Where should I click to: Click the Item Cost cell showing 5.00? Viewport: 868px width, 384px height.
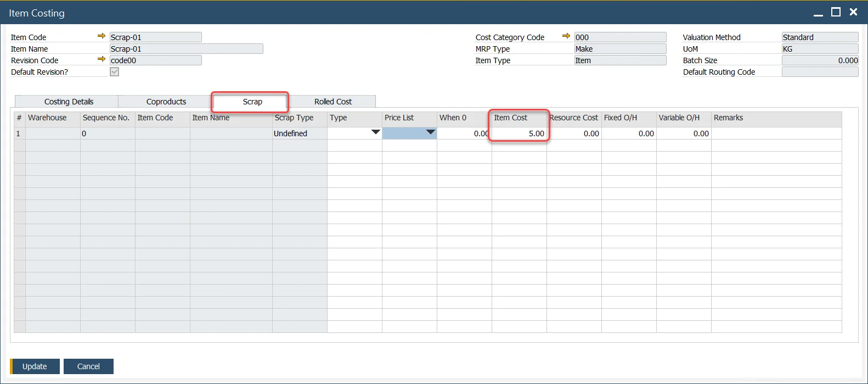tap(519, 133)
